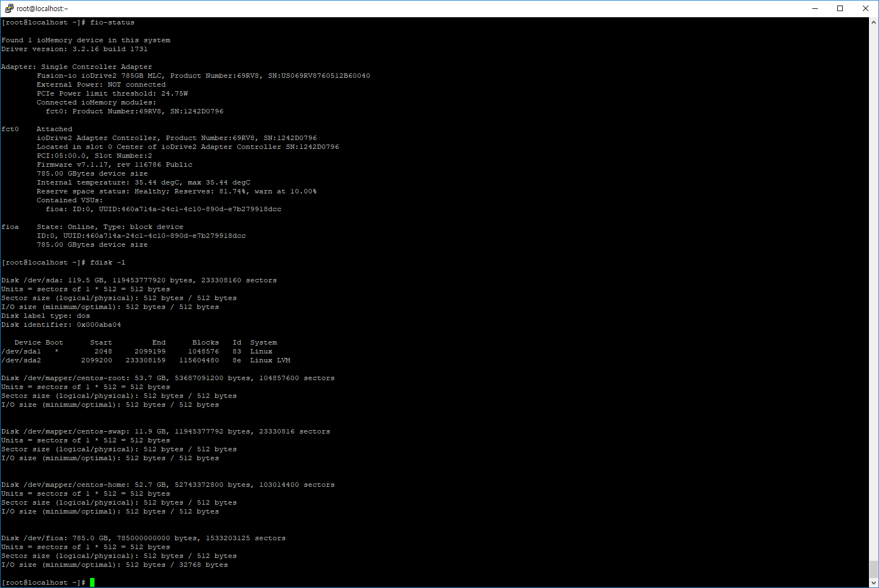Click 'External Power: NOT connected' line
Viewport: 879px width, 588px height.
point(101,84)
